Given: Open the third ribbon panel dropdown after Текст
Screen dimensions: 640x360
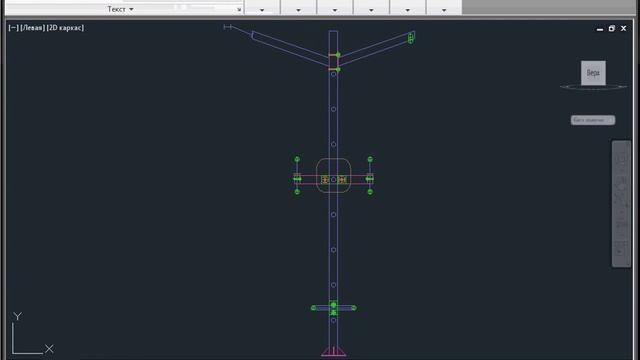Looking at the screenshot, I should 335,10.
